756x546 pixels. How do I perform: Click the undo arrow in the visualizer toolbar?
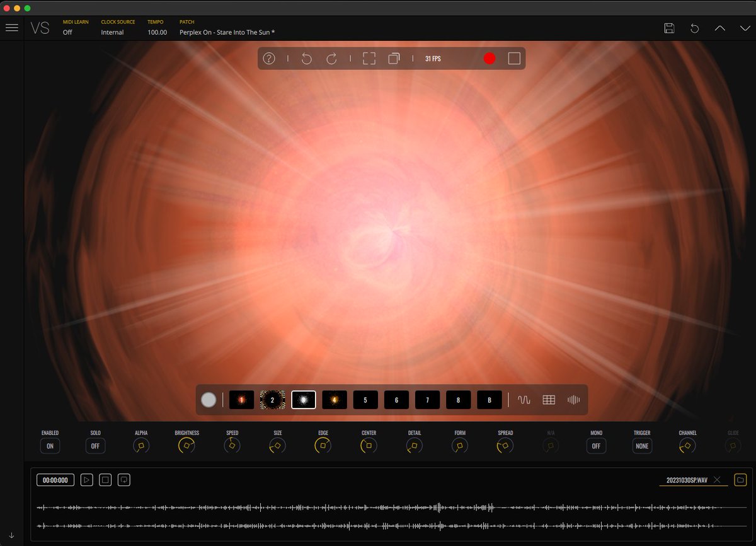coord(306,58)
